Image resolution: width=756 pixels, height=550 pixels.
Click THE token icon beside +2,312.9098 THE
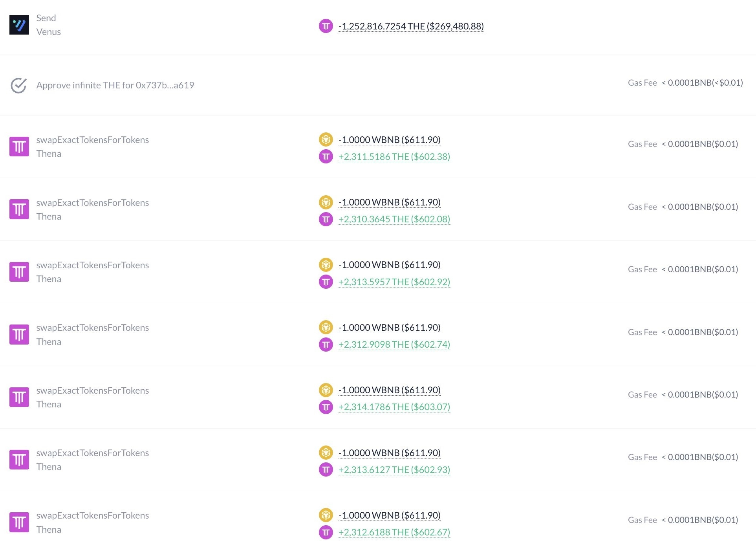[x=326, y=345]
